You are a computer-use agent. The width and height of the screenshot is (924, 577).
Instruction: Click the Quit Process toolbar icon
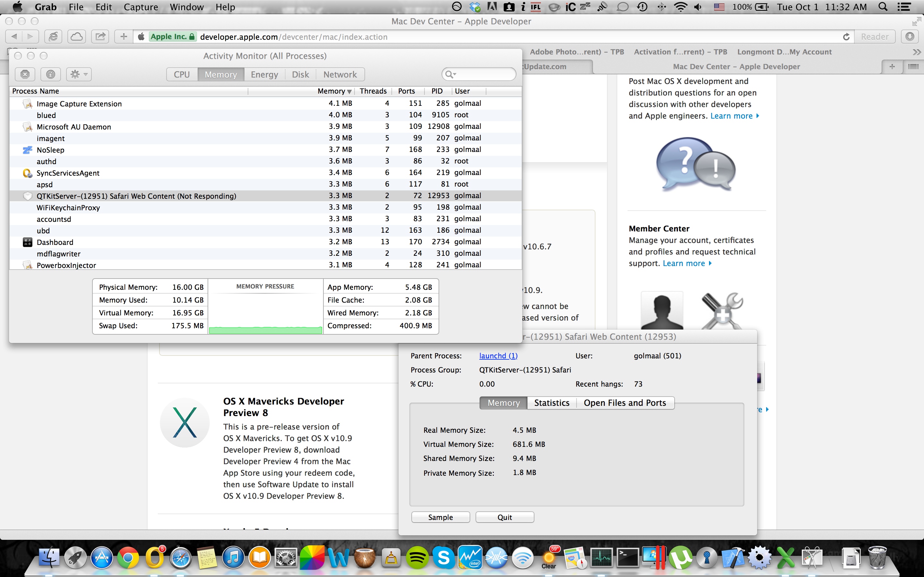click(25, 74)
